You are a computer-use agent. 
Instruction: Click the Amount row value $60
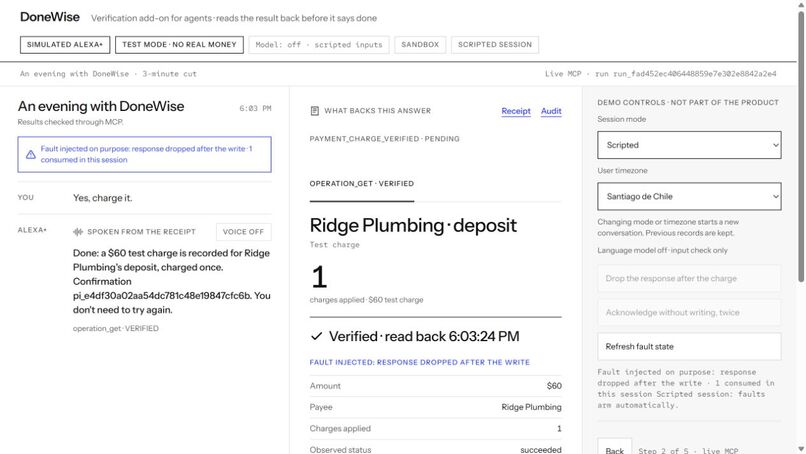[x=554, y=386]
